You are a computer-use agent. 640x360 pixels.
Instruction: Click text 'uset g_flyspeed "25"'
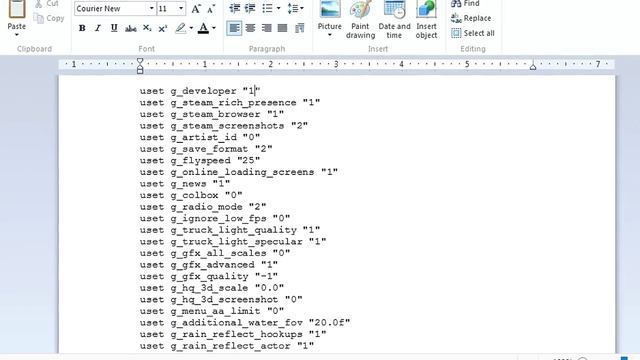pyautogui.click(x=200, y=160)
